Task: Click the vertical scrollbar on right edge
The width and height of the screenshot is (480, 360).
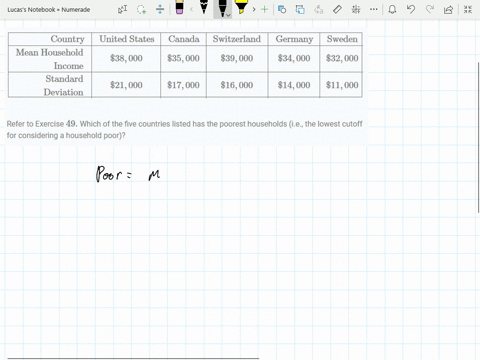Action: [478, 137]
